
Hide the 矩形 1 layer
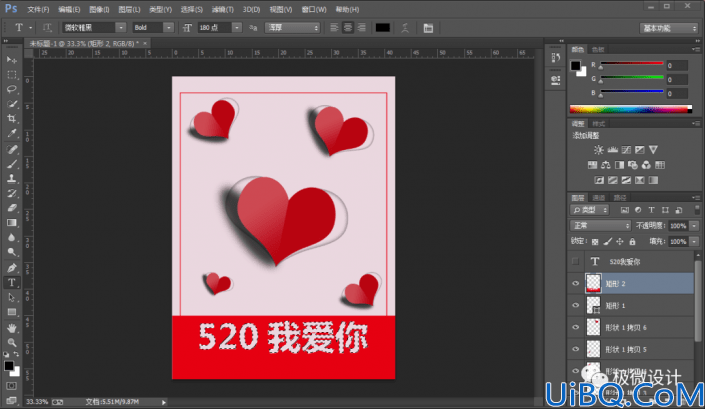click(x=576, y=306)
